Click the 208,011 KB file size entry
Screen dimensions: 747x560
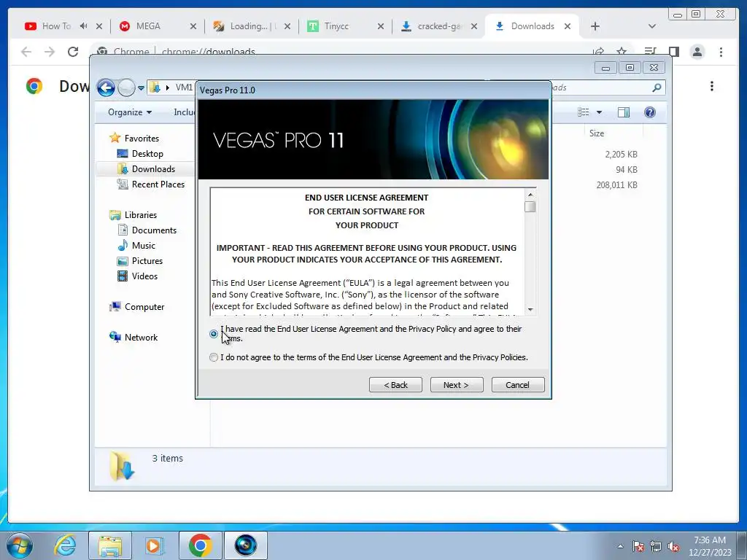[x=617, y=184]
